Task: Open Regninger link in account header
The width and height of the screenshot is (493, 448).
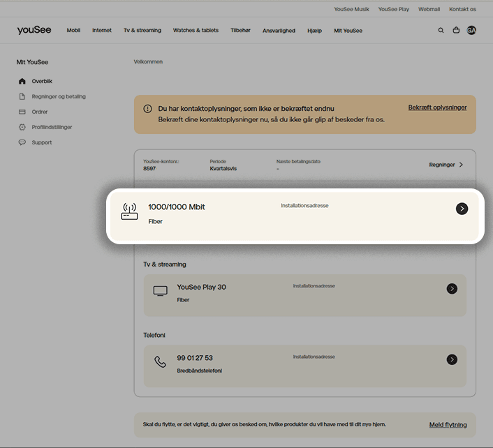Action: pyautogui.click(x=446, y=165)
